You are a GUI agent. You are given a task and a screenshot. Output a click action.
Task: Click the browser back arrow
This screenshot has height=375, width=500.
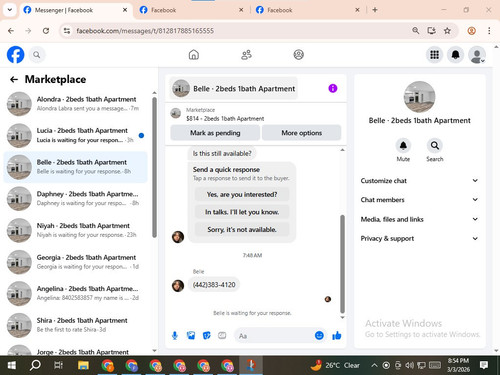(11, 31)
